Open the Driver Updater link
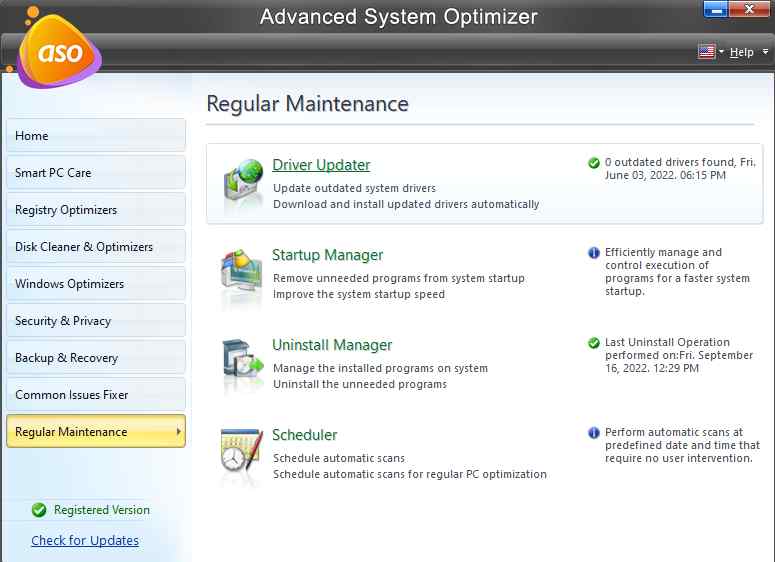 pos(321,165)
